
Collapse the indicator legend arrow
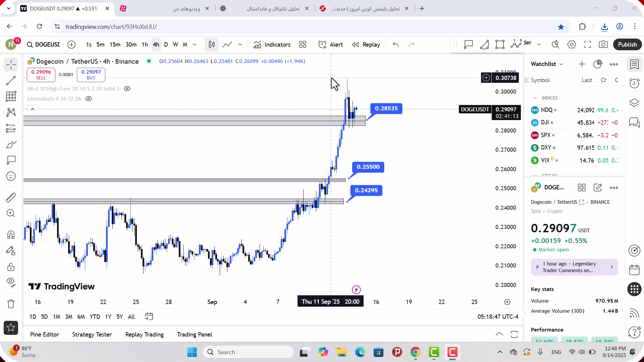(33, 109)
